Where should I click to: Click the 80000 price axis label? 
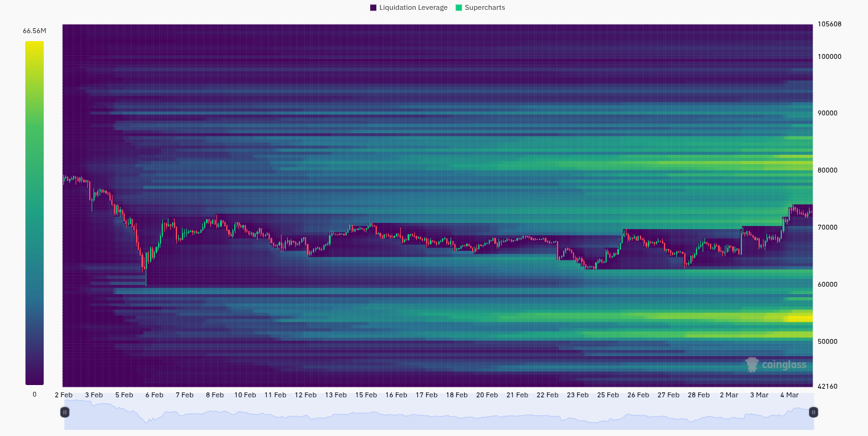[x=827, y=170]
